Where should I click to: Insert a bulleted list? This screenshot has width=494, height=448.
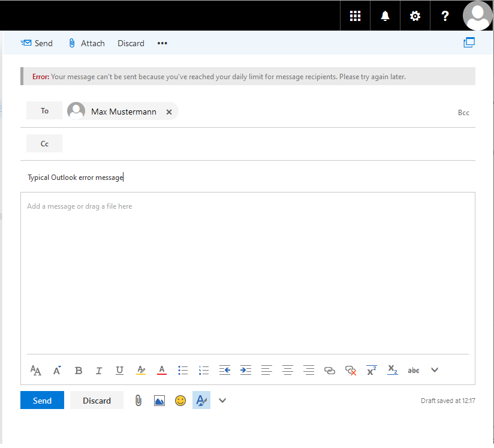point(182,370)
